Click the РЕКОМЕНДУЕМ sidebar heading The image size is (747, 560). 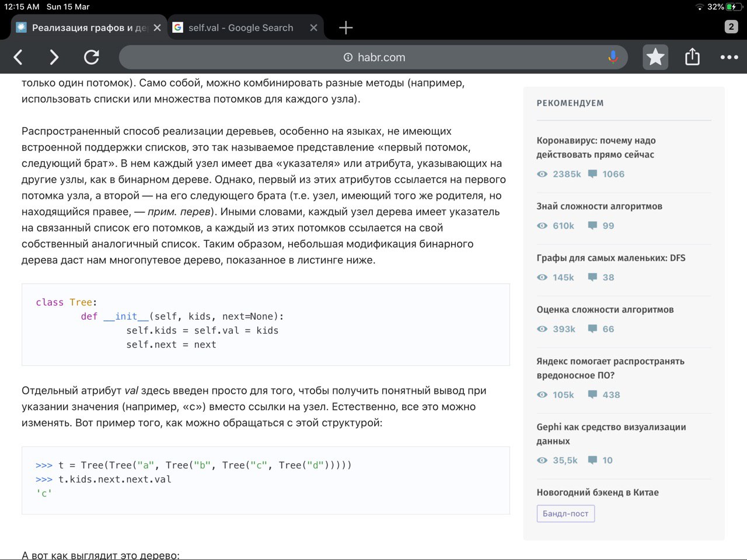[x=570, y=103]
